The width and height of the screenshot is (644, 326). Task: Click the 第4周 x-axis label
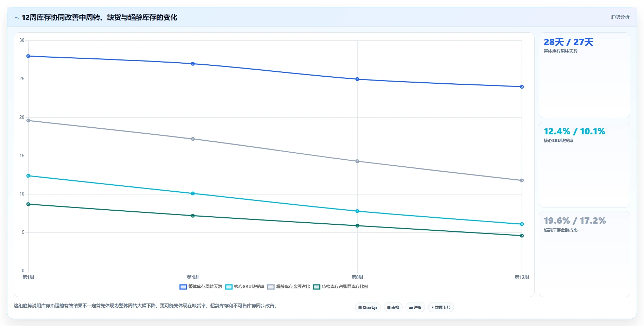click(x=193, y=277)
